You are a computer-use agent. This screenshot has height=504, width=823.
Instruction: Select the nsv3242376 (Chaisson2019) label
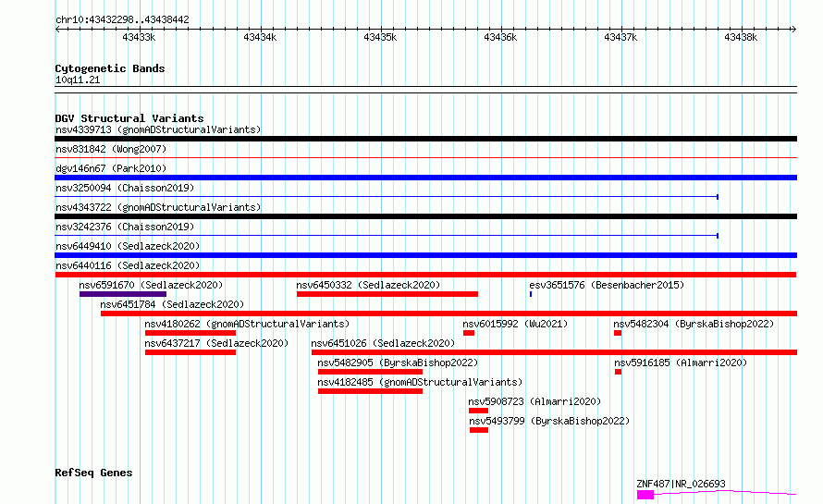pos(125,227)
